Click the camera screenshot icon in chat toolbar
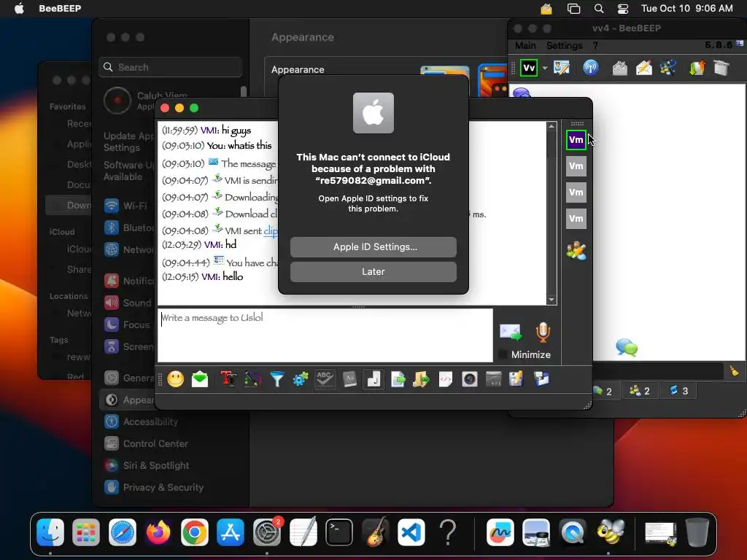The width and height of the screenshot is (747, 560). [x=469, y=379]
